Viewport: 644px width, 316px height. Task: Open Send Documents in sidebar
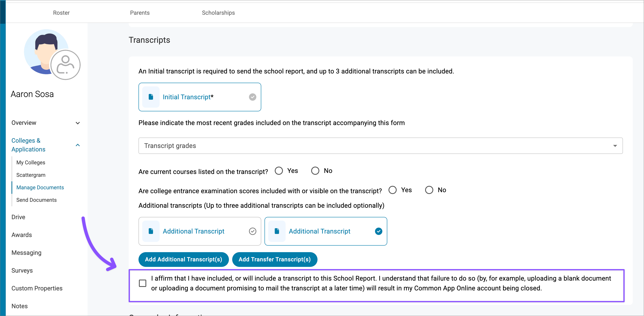[36, 200]
